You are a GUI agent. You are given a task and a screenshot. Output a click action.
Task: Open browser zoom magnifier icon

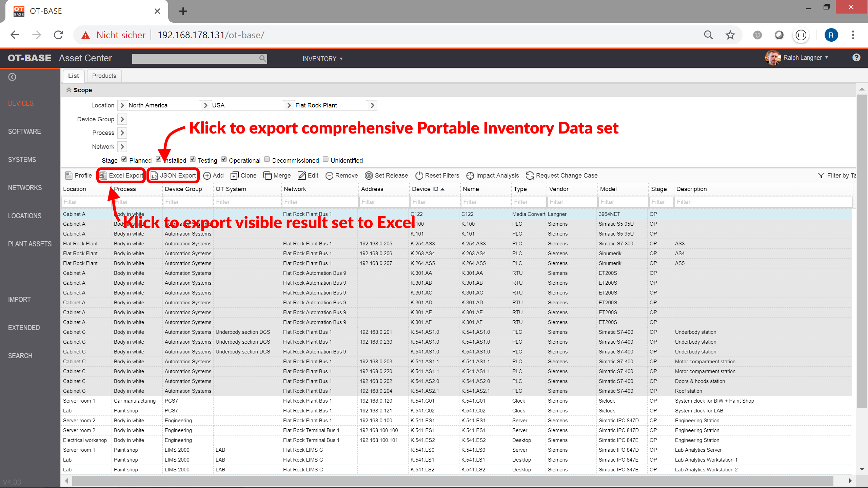pyautogui.click(x=708, y=35)
